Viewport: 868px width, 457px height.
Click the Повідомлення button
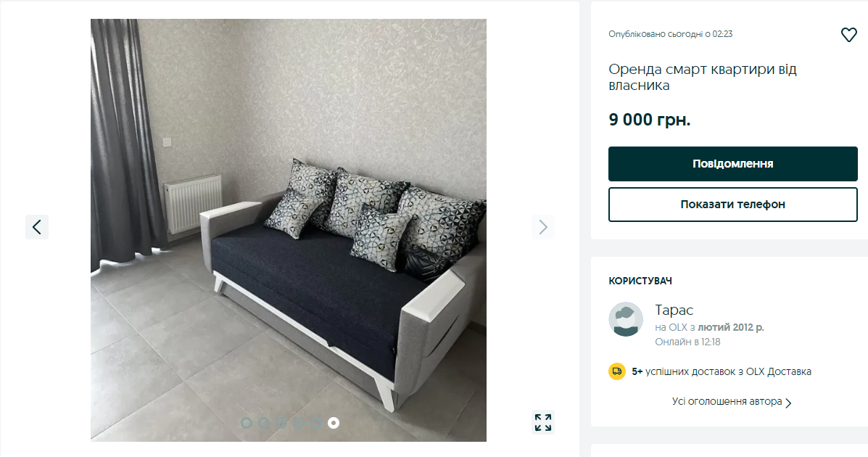[x=733, y=164]
